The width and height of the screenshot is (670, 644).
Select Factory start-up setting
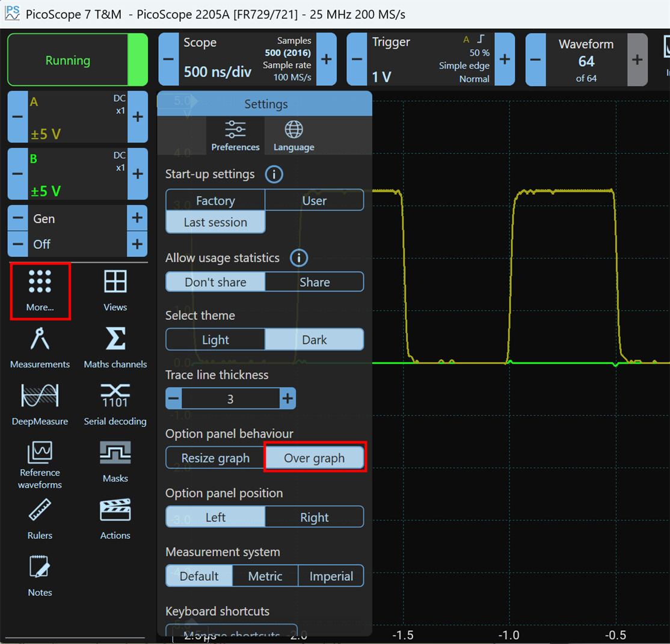(215, 200)
